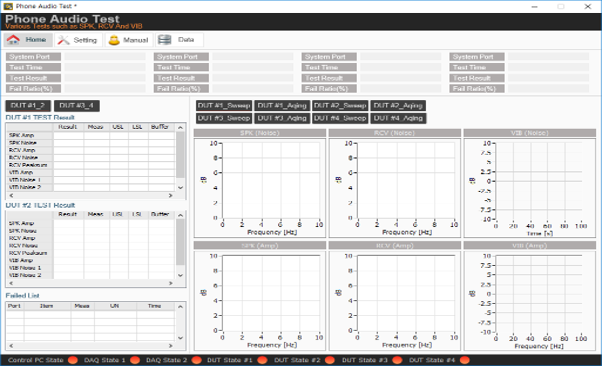Click Buffer column header in DUT #2 table
This screenshot has width=602, height=366.
pyautogui.click(x=161, y=214)
